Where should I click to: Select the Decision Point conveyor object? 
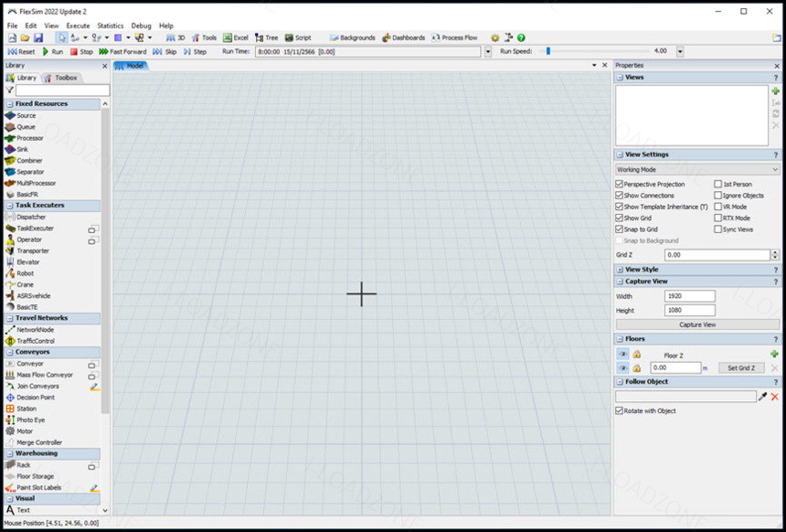(36, 397)
